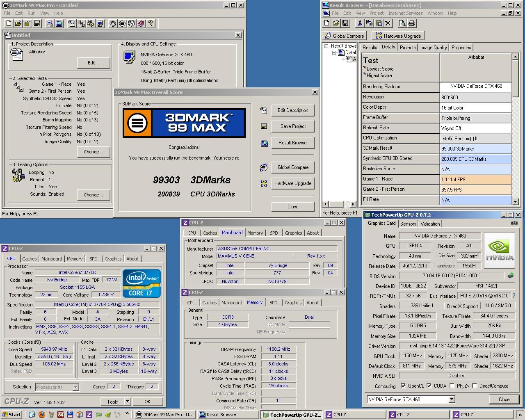Click CPU-Z purple icon in quick launch
The width and height of the screenshot is (525, 420).
click(89, 415)
